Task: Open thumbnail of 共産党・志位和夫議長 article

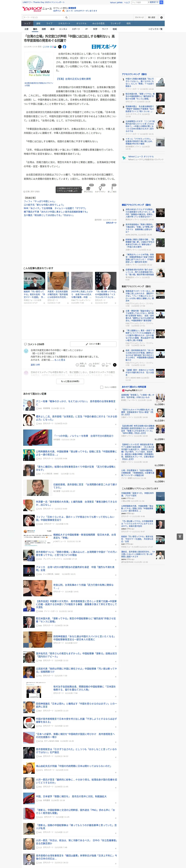Action: pyautogui.click(x=58, y=280)
